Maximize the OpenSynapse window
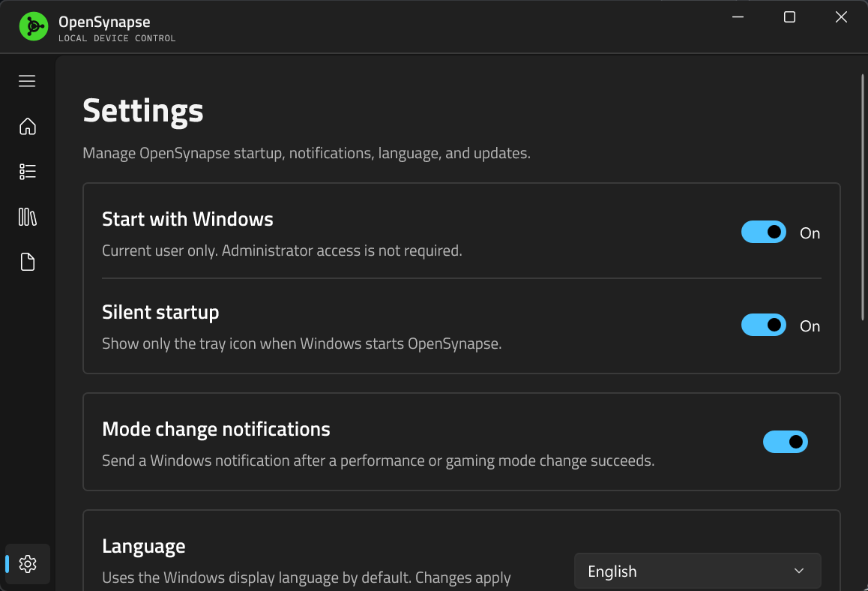 [x=789, y=17]
